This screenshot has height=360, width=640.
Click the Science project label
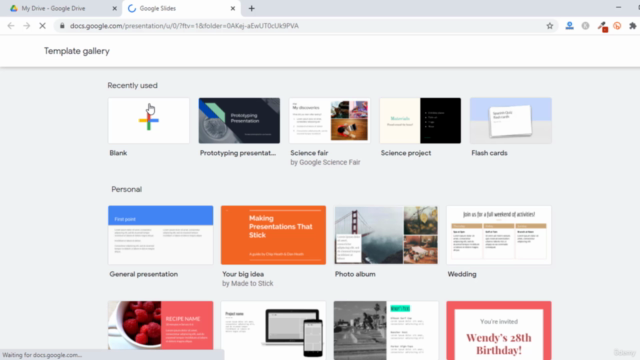click(406, 153)
